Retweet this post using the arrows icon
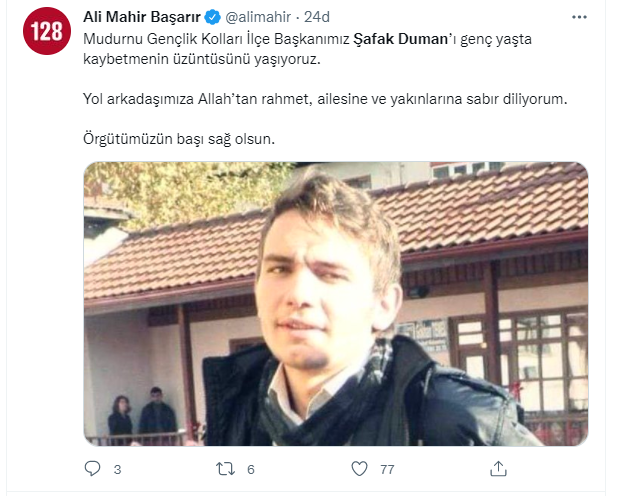Screen dimensions: 620x496 [225, 469]
